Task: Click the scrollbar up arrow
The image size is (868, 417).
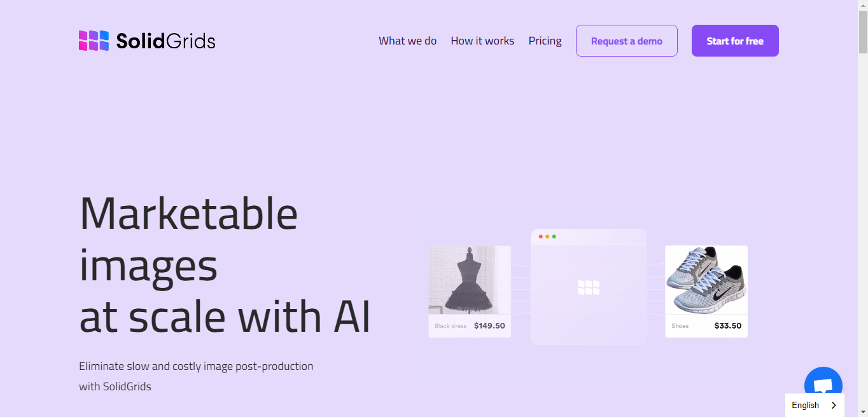Action: click(863, 5)
